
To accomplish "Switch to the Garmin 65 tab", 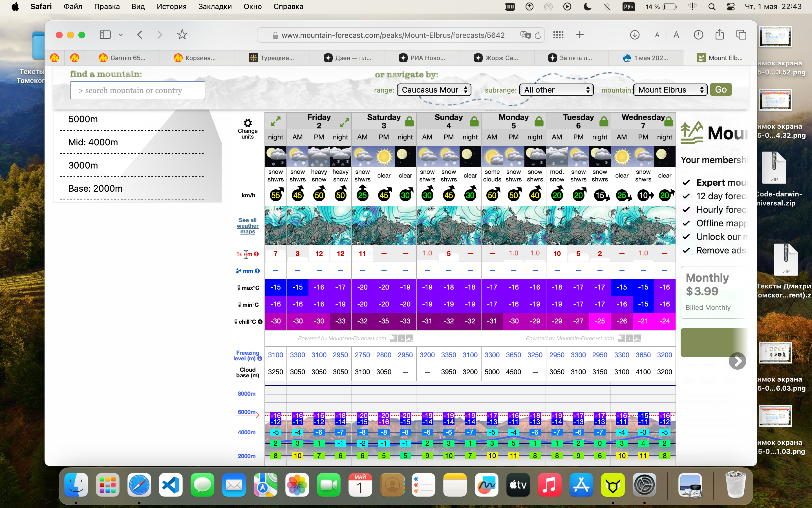I will click(x=122, y=58).
